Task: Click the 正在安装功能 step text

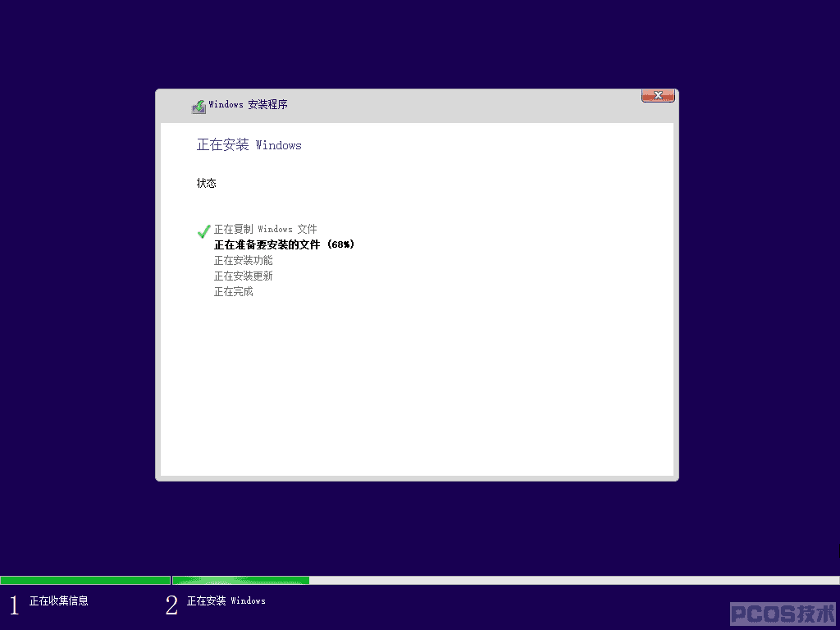Action: [x=243, y=260]
